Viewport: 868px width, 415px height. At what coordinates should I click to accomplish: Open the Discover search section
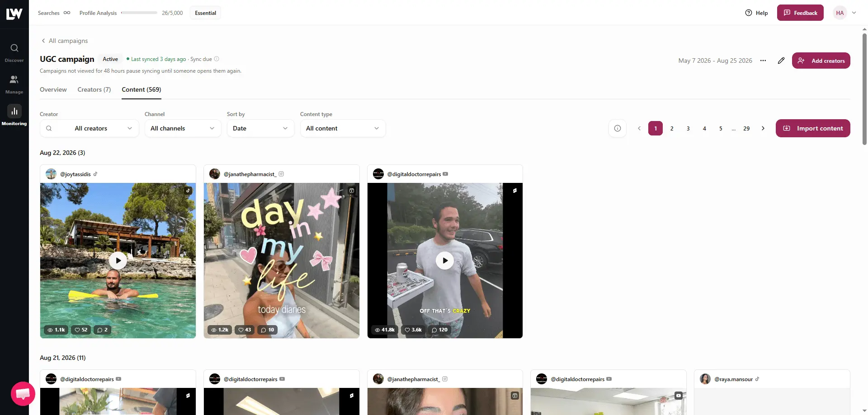pos(14,52)
